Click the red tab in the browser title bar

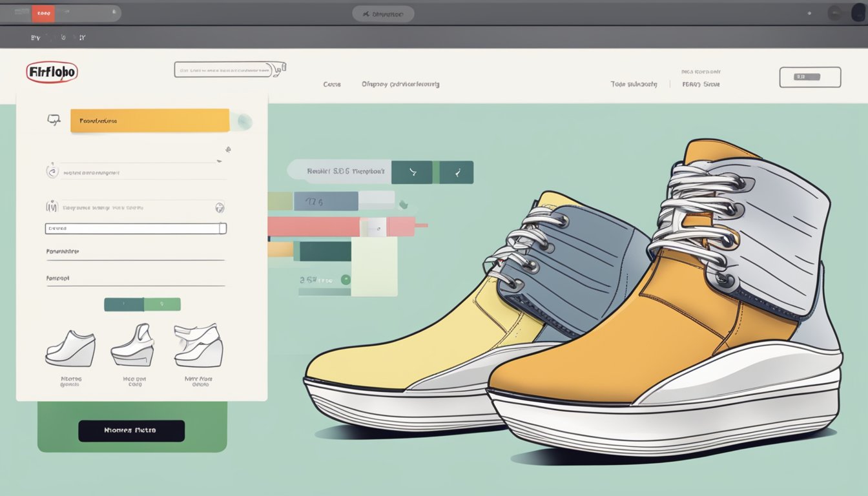click(x=44, y=13)
